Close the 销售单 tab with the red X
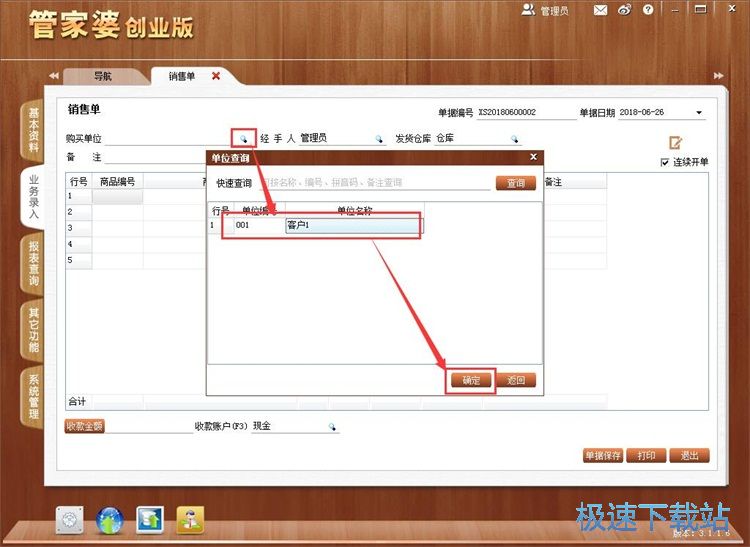The image size is (750, 547). coord(216,76)
